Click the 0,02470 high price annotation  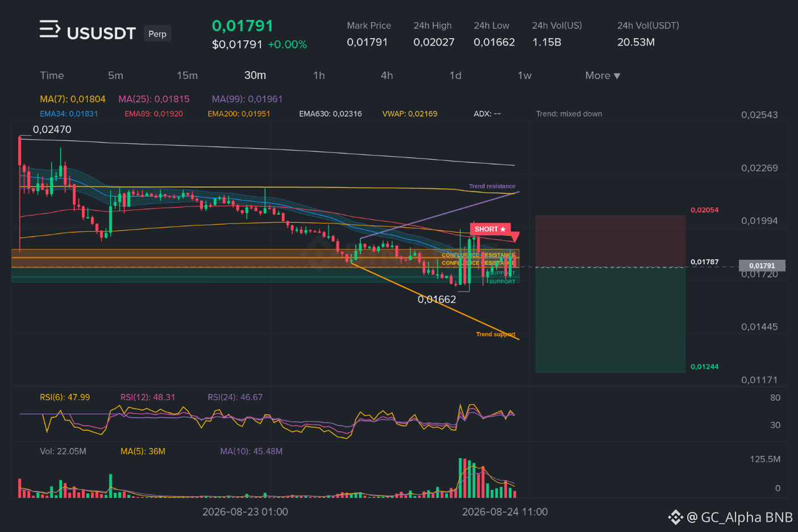(x=52, y=130)
